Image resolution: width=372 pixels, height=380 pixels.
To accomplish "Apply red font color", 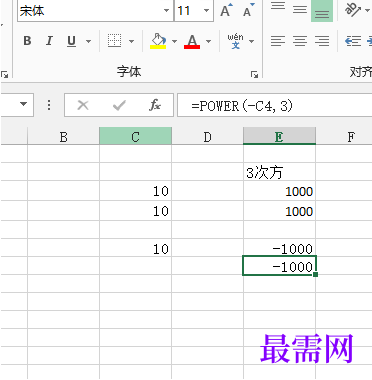I will click(192, 41).
